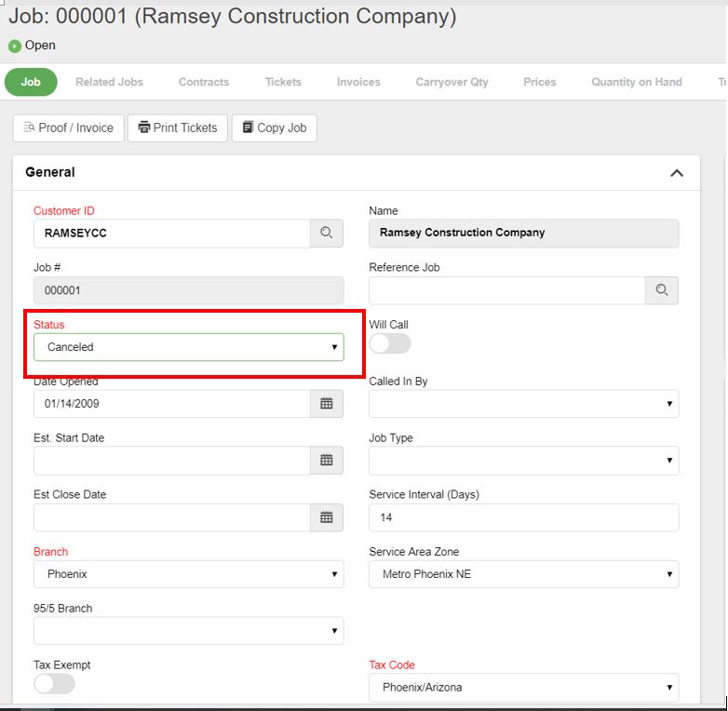Click the Customer ID search magnifier icon
This screenshot has width=728, height=711.
click(327, 233)
